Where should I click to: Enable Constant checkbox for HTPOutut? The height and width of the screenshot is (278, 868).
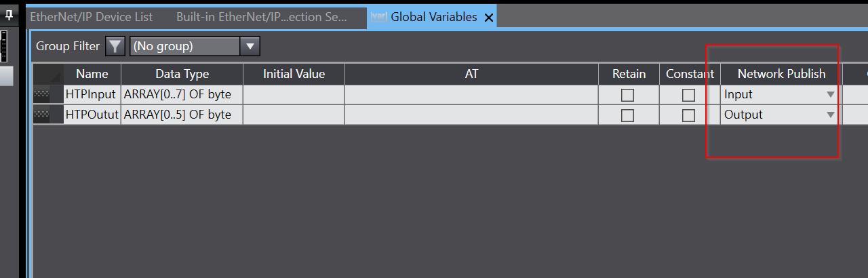coord(689,116)
